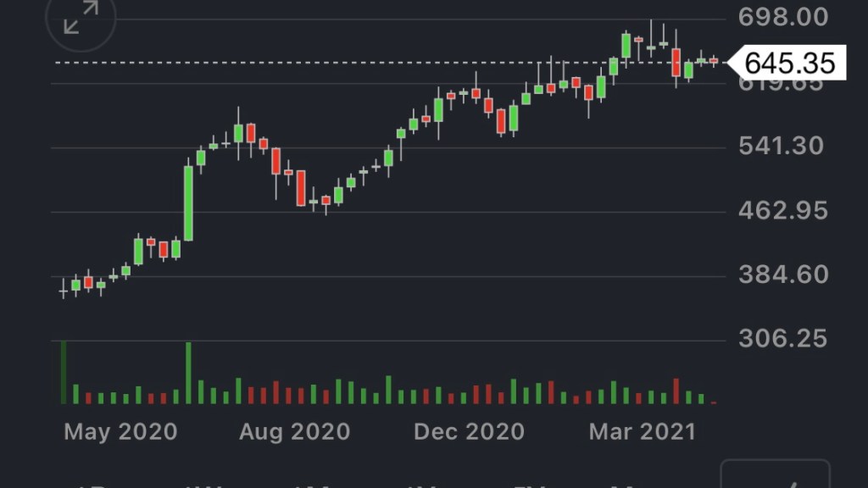Click the leftmost tall dark-green volume bar

[64, 373]
